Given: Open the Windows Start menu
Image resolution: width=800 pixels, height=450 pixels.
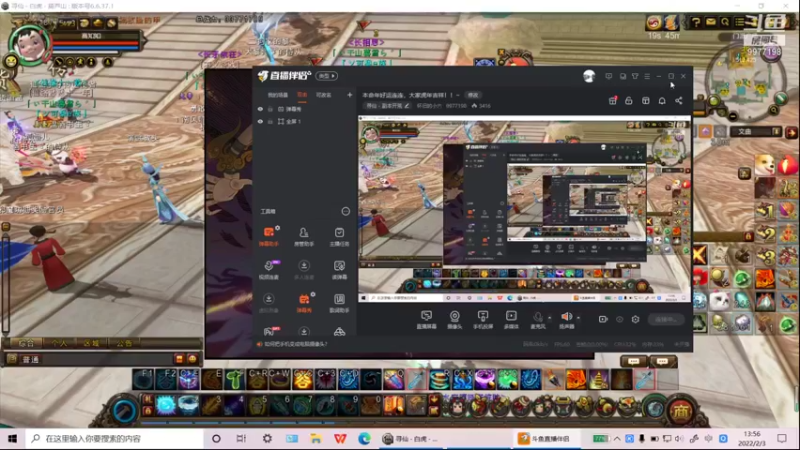Looking at the screenshot, I should click(x=12, y=438).
